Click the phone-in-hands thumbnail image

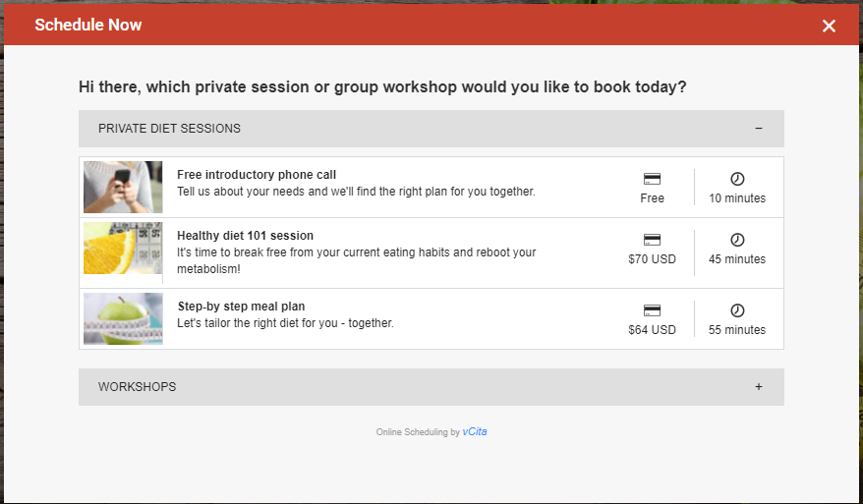click(x=123, y=187)
